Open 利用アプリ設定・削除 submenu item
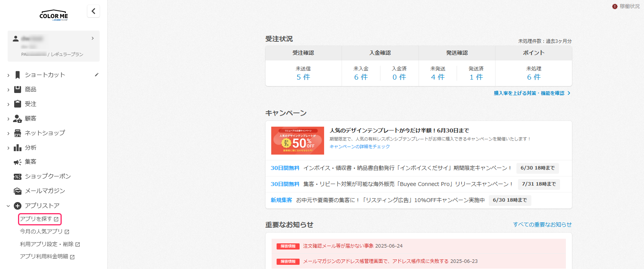644x269 pixels. [x=49, y=244]
